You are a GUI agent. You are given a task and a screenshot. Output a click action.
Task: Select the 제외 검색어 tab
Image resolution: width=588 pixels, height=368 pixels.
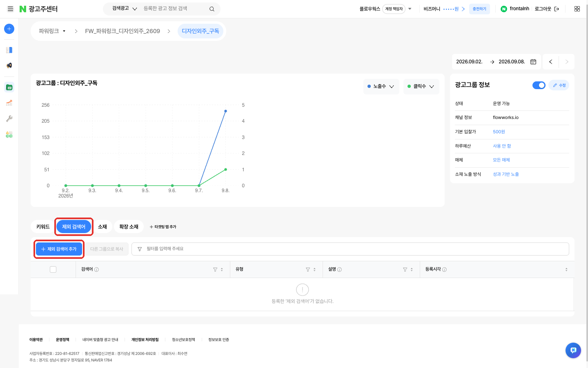click(x=74, y=227)
